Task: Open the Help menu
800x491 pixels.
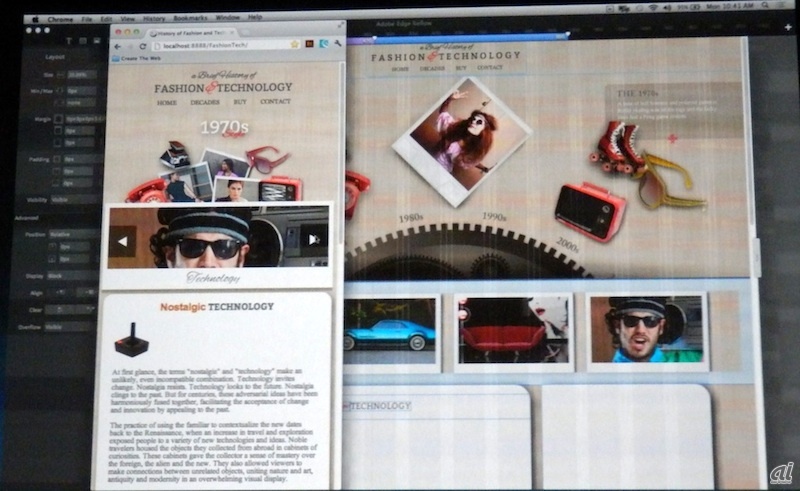Action: pyautogui.click(x=255, y=17)
